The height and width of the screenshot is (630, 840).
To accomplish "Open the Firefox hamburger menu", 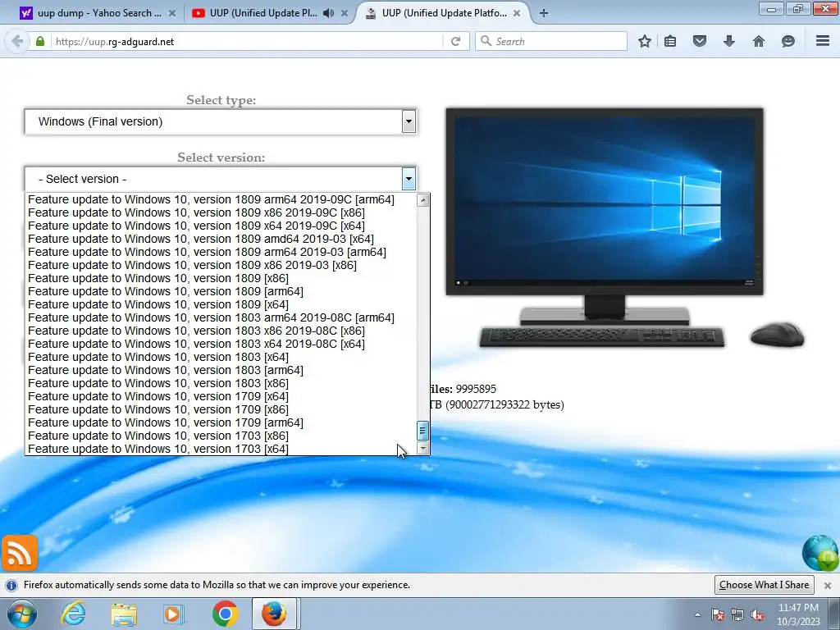I will pyautogui.click(x=823, y=41).
